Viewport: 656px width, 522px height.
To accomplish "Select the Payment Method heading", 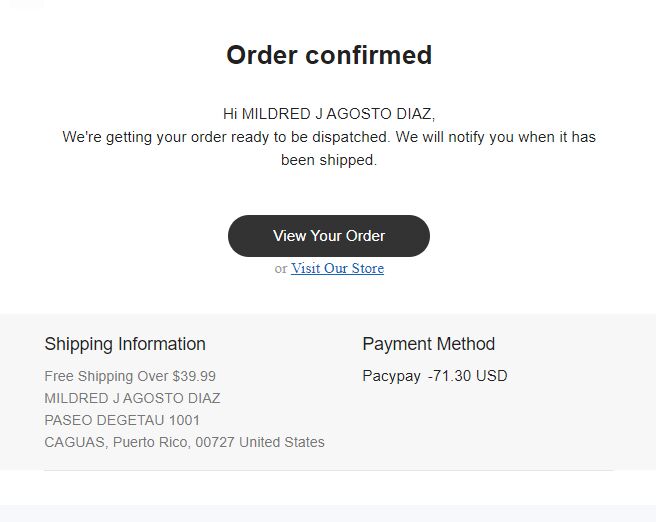I will (x=429, y=344).
